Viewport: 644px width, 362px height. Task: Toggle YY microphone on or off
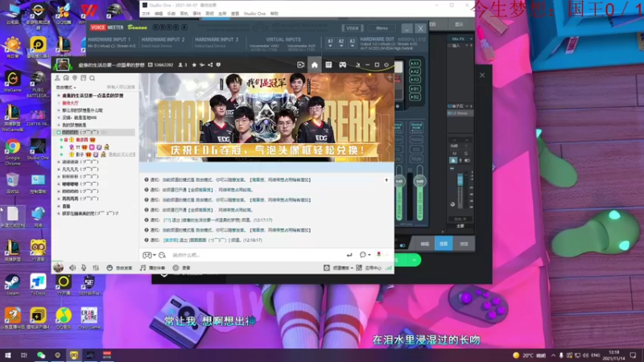point(84,268)
